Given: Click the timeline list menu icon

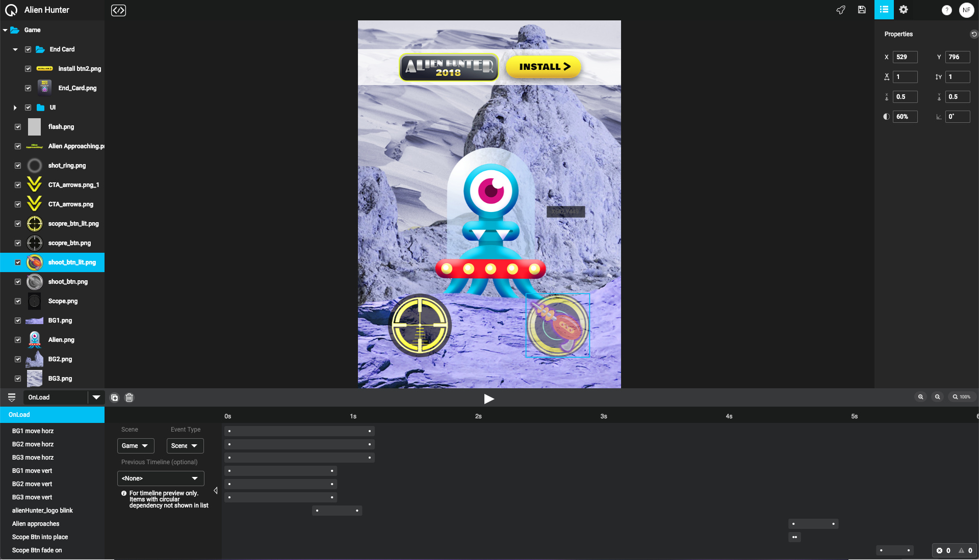Looking at the screenshot, I should (11, 397).
